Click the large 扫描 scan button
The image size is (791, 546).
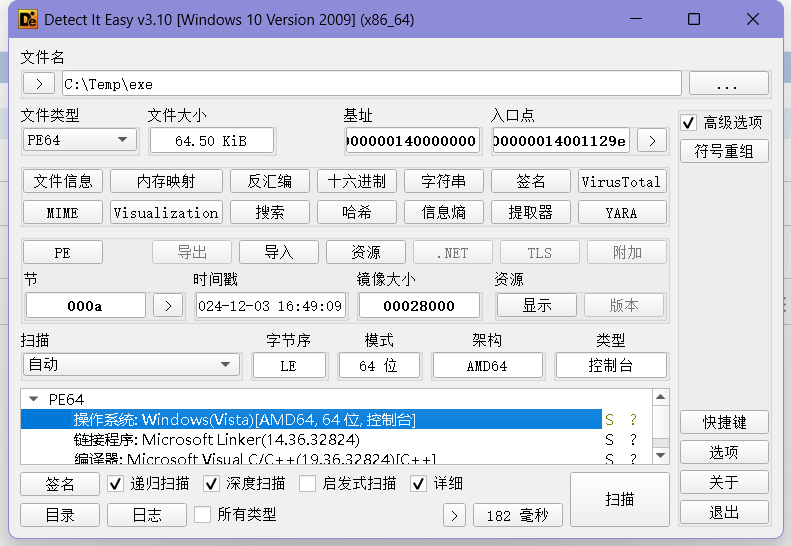point(619,500)
